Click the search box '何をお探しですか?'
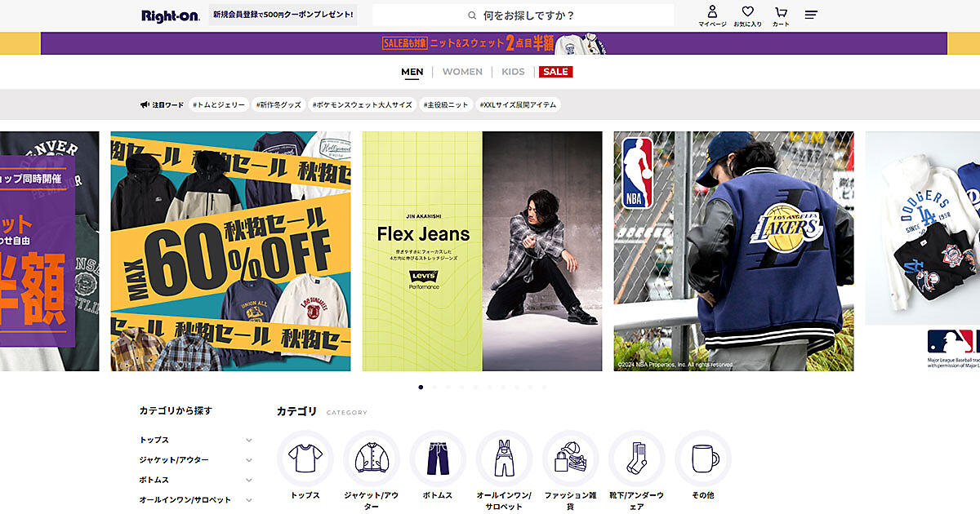The width and height of the screenshot is (980, 514). 523,16
